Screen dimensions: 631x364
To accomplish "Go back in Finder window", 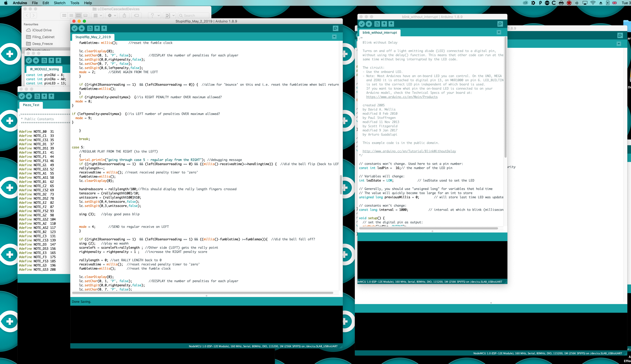I will point(27,15).
